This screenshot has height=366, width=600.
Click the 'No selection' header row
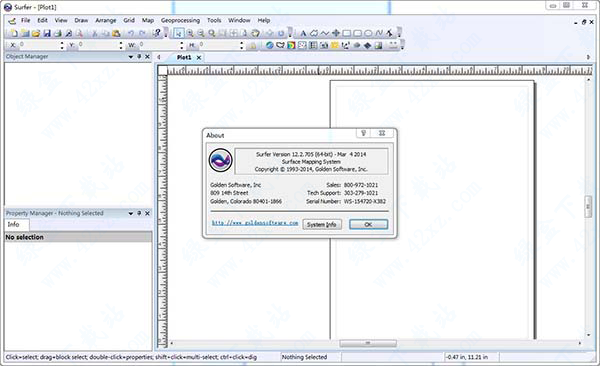(x=78, y=237)
